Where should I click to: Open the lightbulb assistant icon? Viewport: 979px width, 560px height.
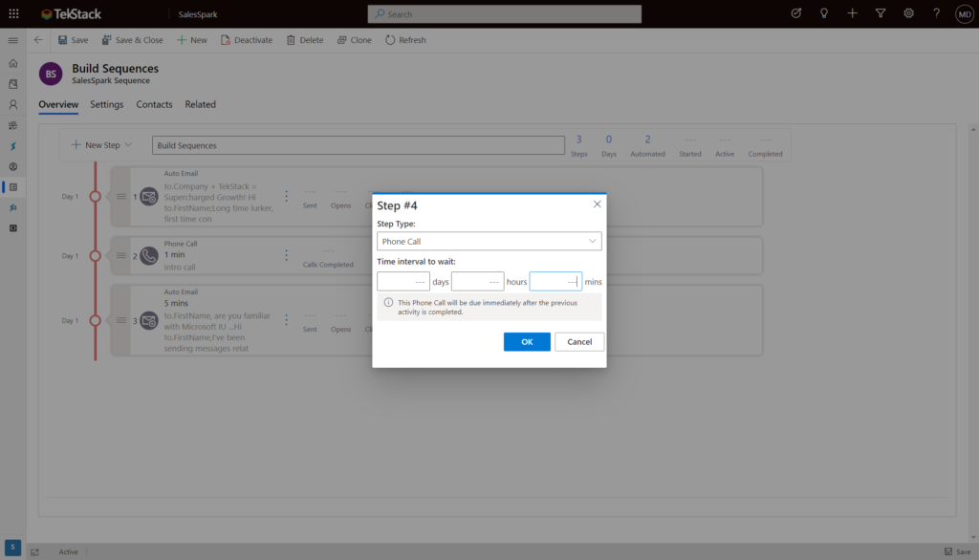coord(824,13)
